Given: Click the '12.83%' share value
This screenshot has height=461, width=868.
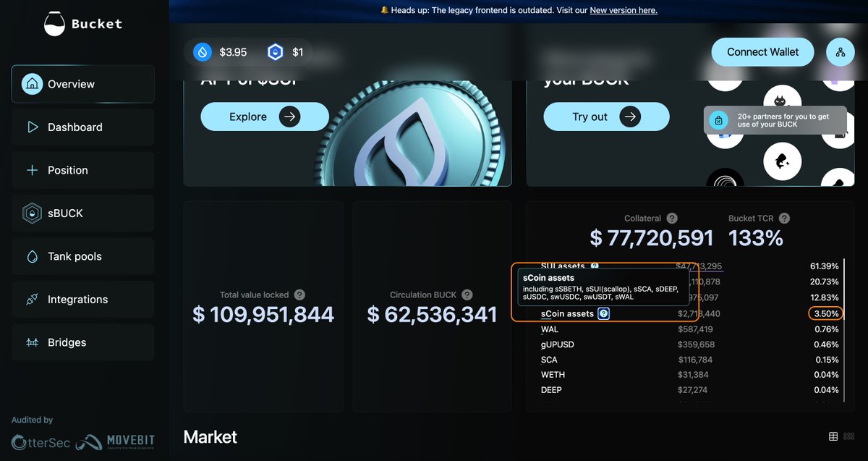Looking at the screenshot, I should point(825,297).
